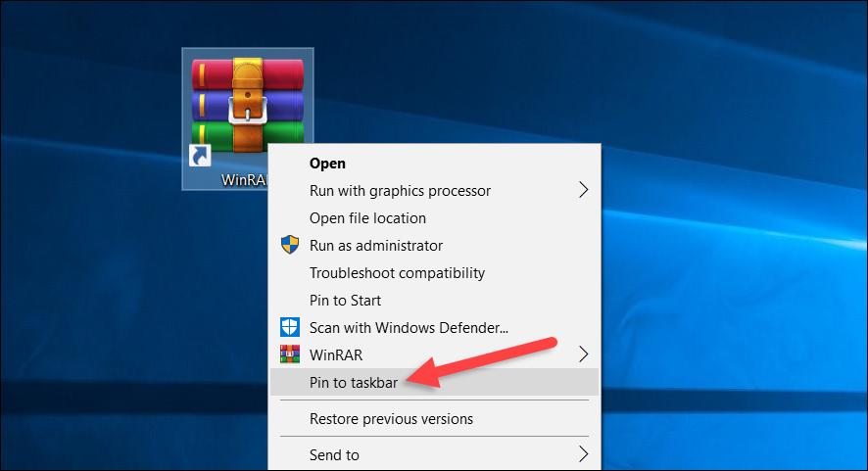Choose Restore previous versions
868x471 pixels.
tap(435, 419)
